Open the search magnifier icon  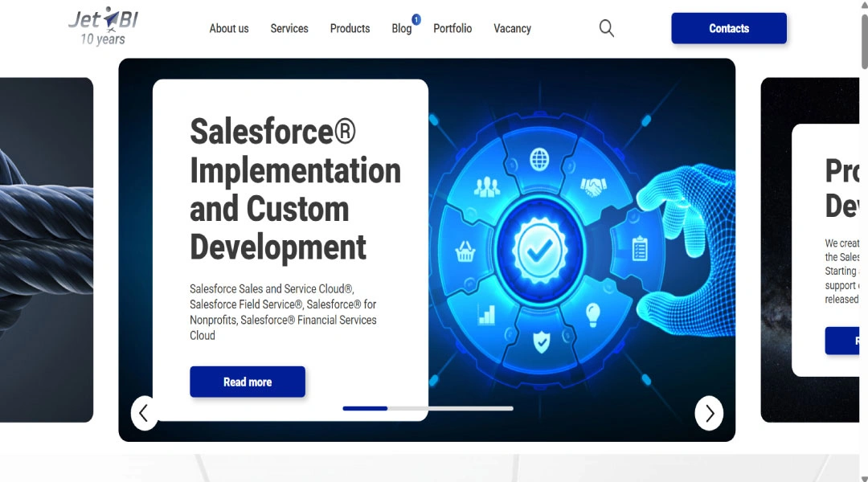607,28
